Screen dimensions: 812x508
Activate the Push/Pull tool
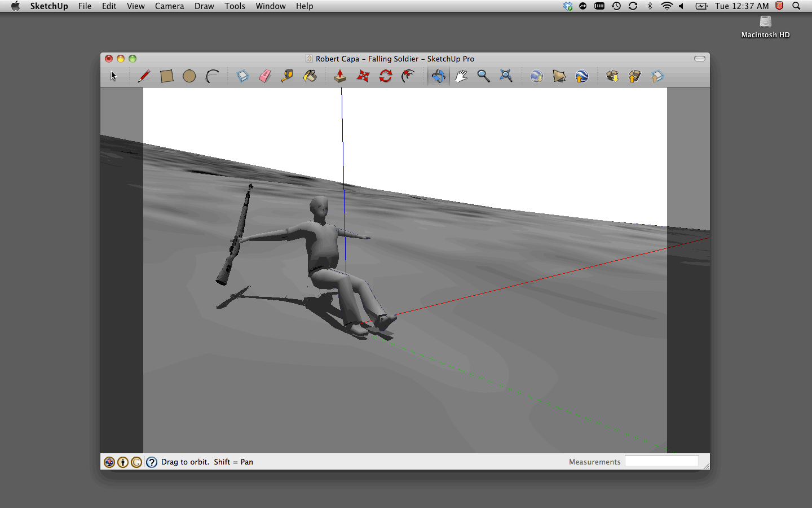click(340, 76)
